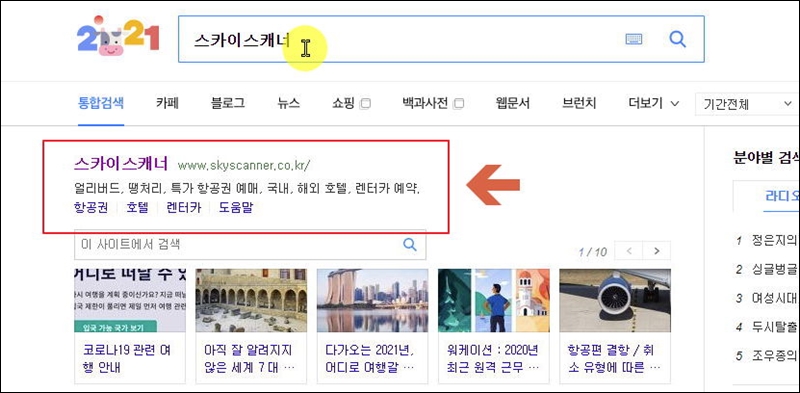Go to previous page of card carousel

coord(629,251)
